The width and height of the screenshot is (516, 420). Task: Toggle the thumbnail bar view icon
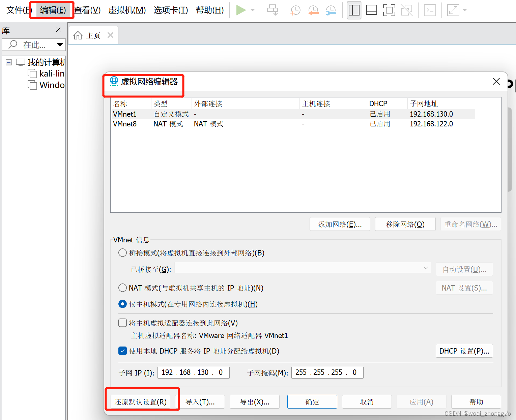point(371,10)
